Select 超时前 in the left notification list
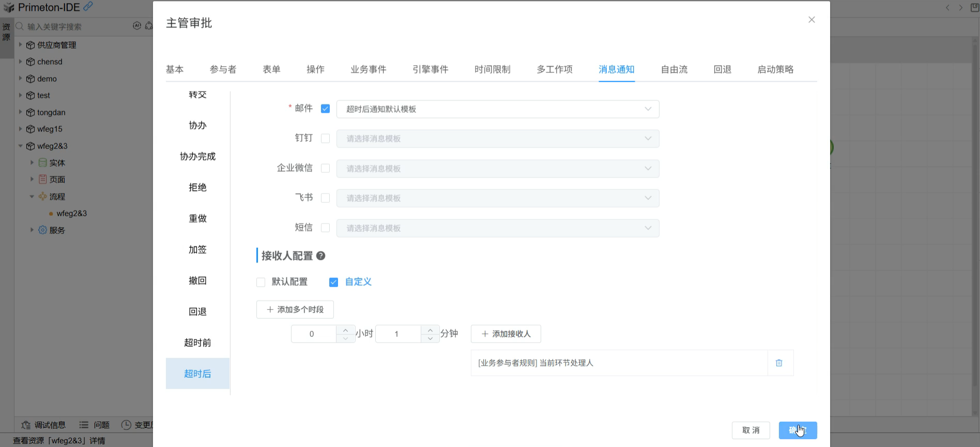Image resolution: width=980 pixels, height=447 pixels. (197, 342)
